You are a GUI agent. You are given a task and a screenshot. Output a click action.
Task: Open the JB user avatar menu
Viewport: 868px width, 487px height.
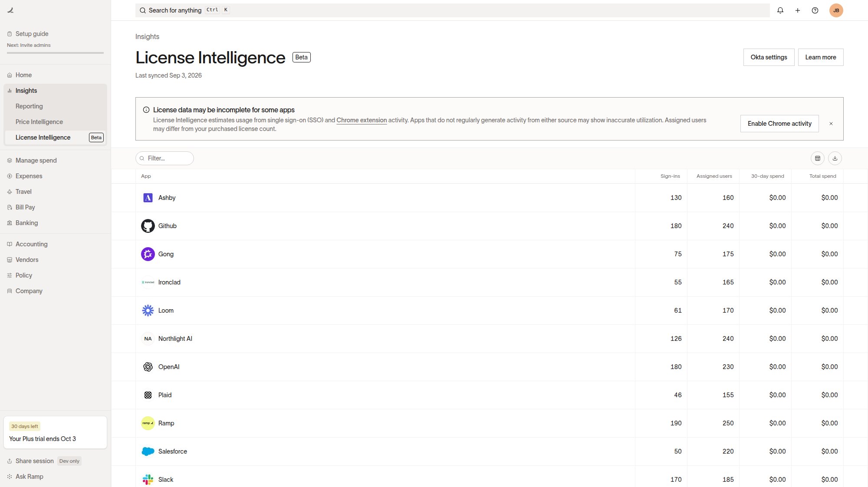point(836,10)
